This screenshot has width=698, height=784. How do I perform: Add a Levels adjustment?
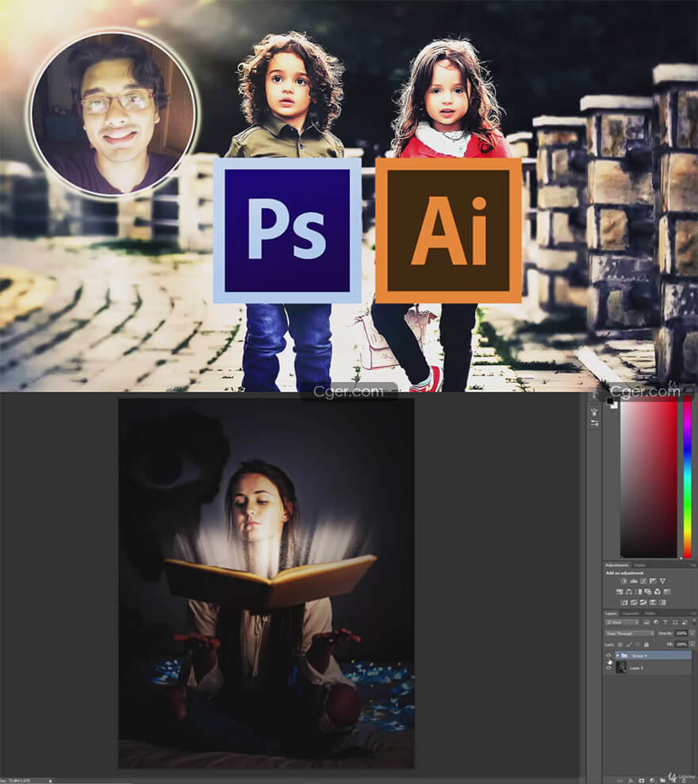pyautogui.click(x=634, y=581)
